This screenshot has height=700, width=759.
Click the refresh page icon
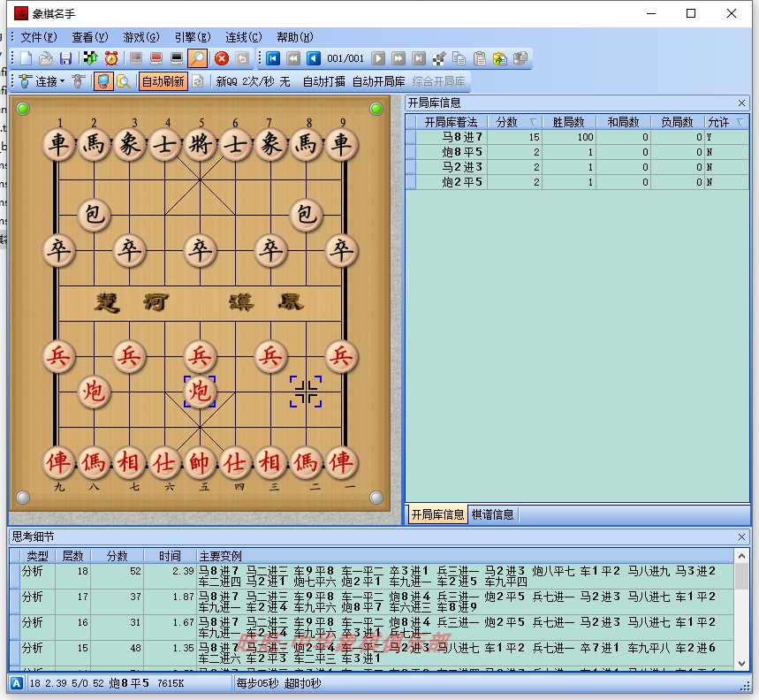198,81
